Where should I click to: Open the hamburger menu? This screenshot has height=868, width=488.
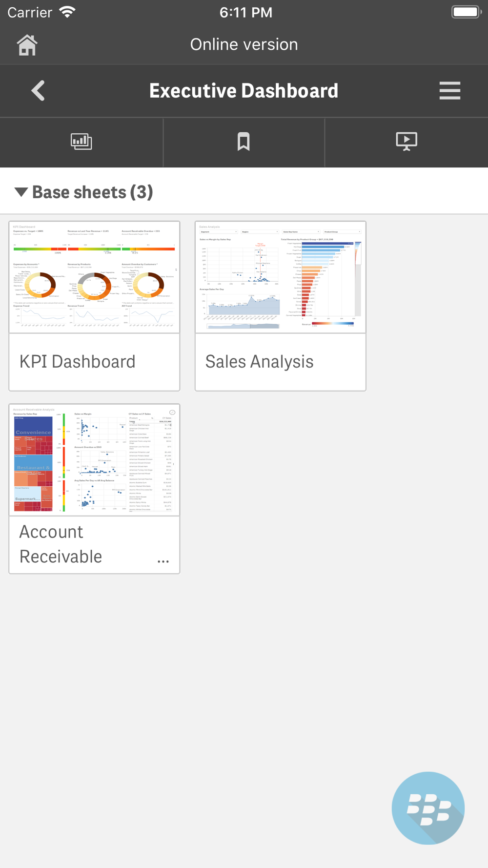pos(449,91)
